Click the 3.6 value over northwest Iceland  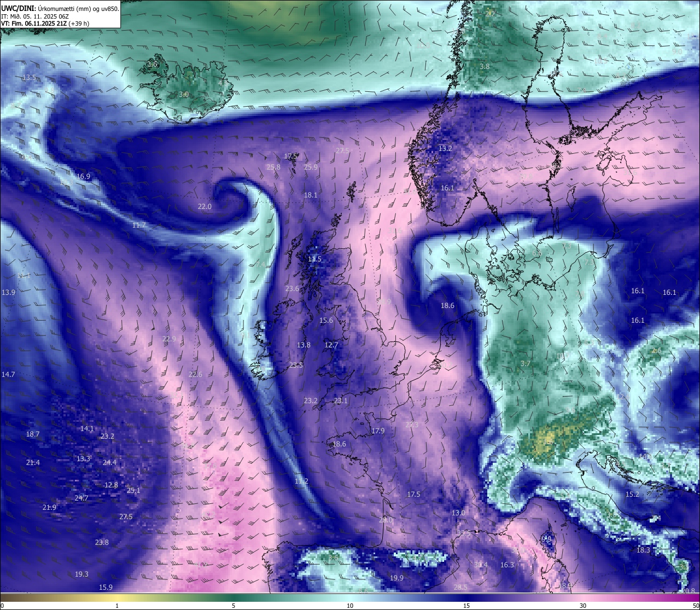152,65
